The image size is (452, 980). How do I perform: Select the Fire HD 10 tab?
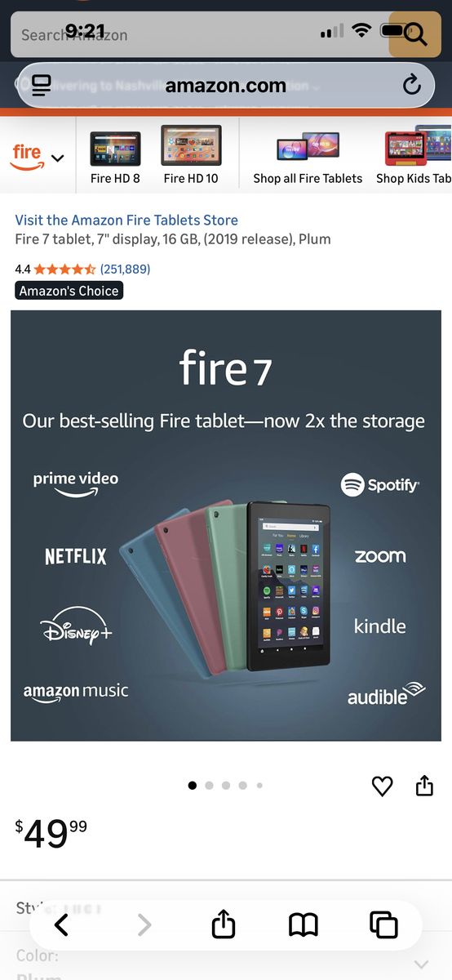point(191,156)
